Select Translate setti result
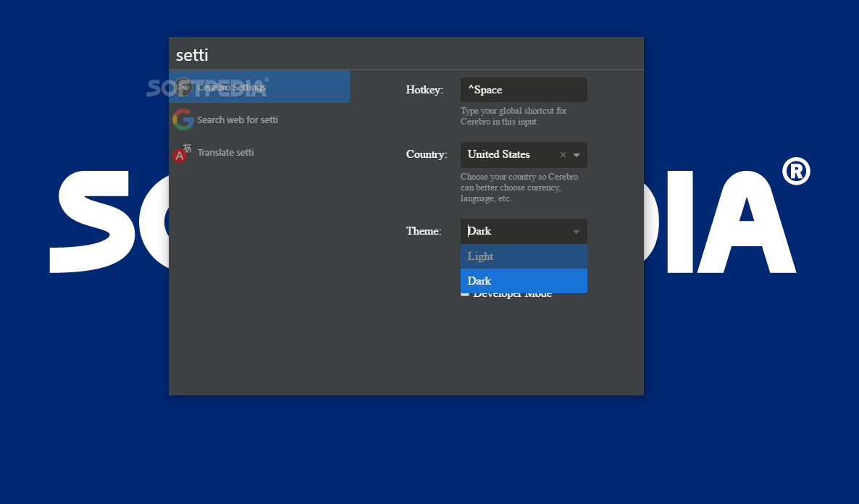Screen dimensions: 859x504 coord(259,152)
